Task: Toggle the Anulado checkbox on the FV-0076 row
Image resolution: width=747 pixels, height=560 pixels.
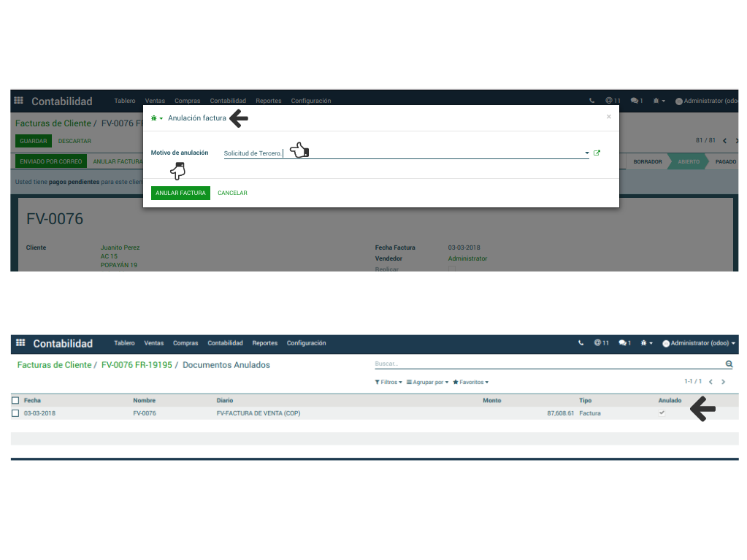Action: 662,413
